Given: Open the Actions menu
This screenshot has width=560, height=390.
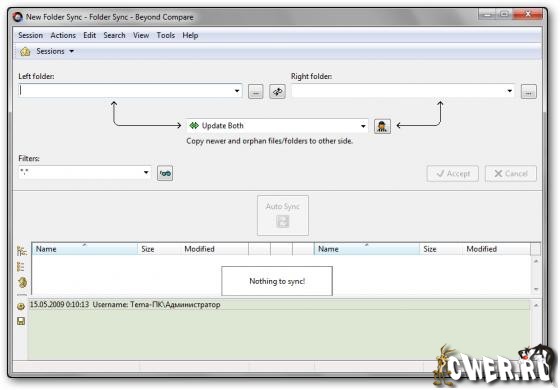Looking at the screenshot, I should (x=63, y=35).
